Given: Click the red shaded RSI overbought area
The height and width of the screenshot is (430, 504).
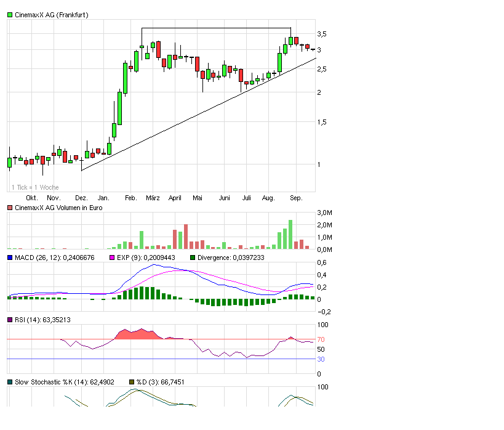Looking at the screenshot, I should coord(138,335).
